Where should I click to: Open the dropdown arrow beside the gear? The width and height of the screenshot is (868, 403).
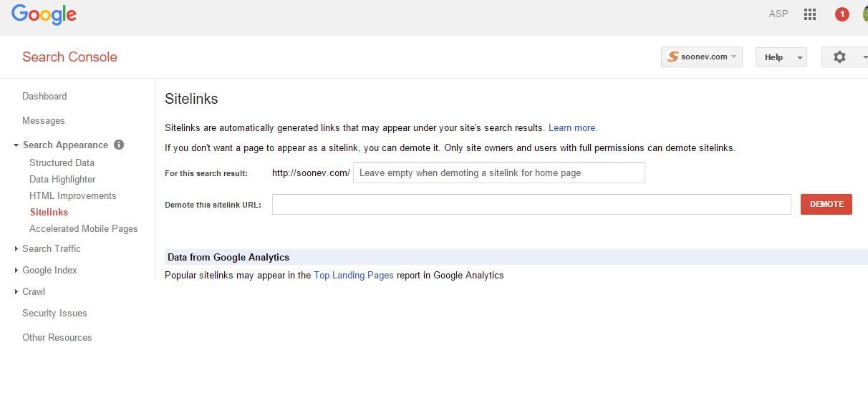click(x=864, y=57)
